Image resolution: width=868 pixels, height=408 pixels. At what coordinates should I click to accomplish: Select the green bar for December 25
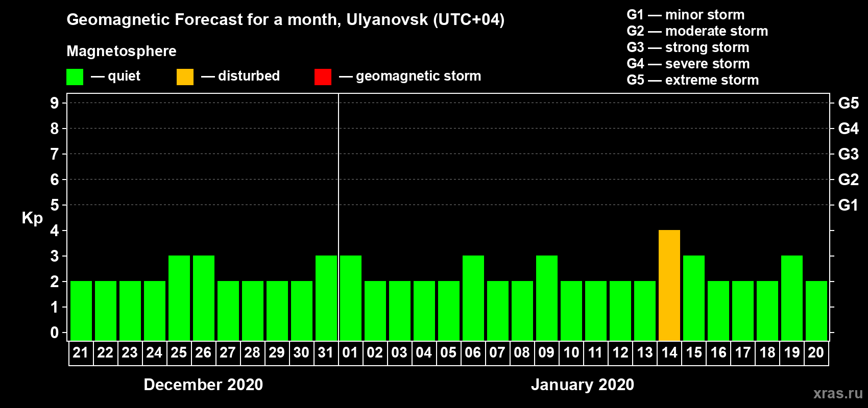(x=179, y=298)
